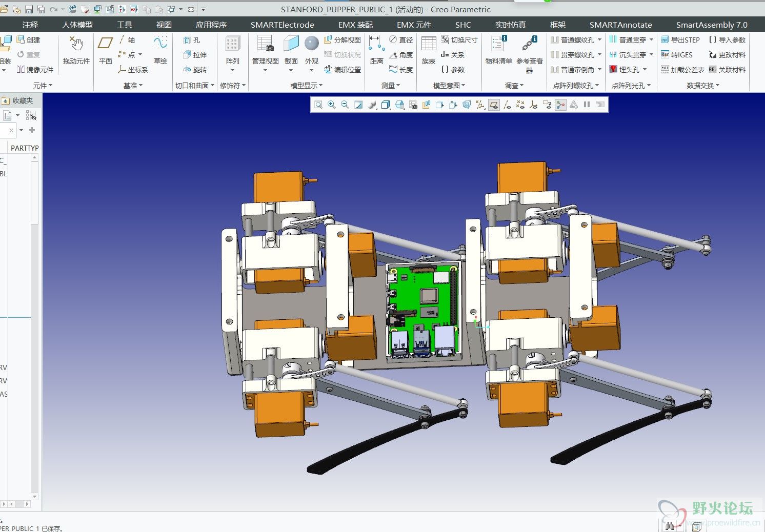Click the Extrude (拉伸) tool
Viewport: 765px width, 532px height.
point(195,55)
